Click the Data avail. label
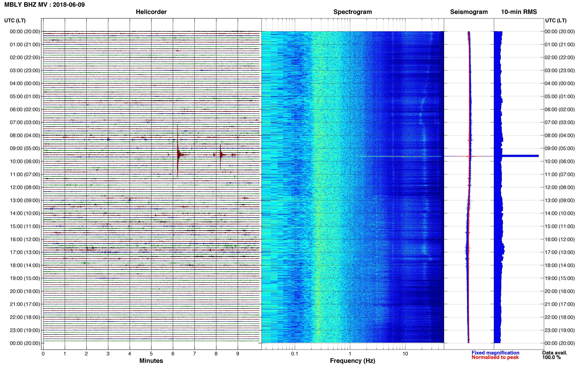 point(555,353)
